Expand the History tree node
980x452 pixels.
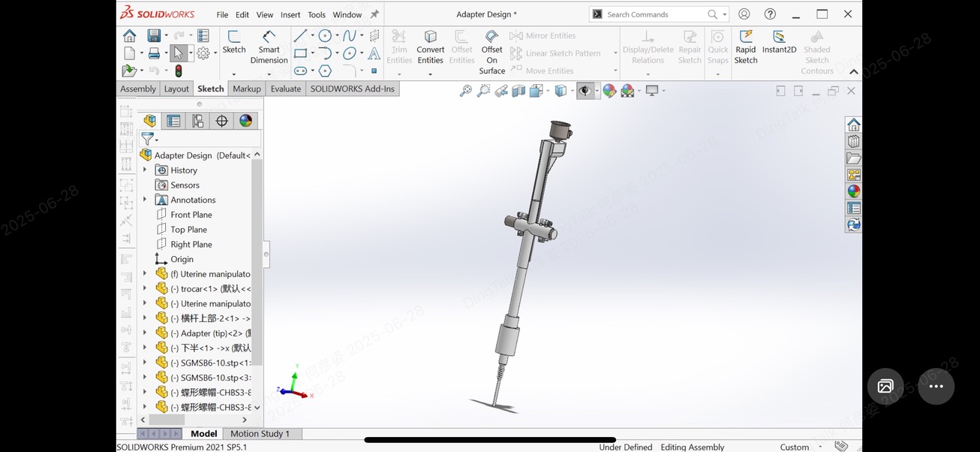click(145, 170)
